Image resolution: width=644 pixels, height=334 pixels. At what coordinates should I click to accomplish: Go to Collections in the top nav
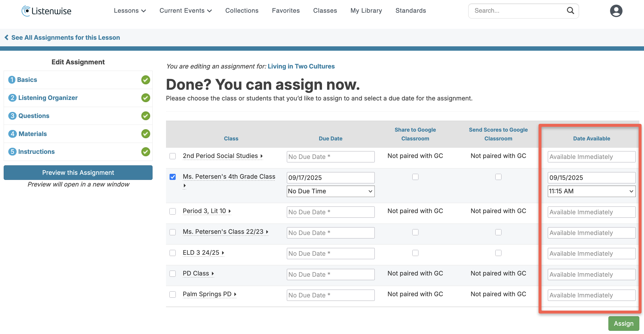242,10
